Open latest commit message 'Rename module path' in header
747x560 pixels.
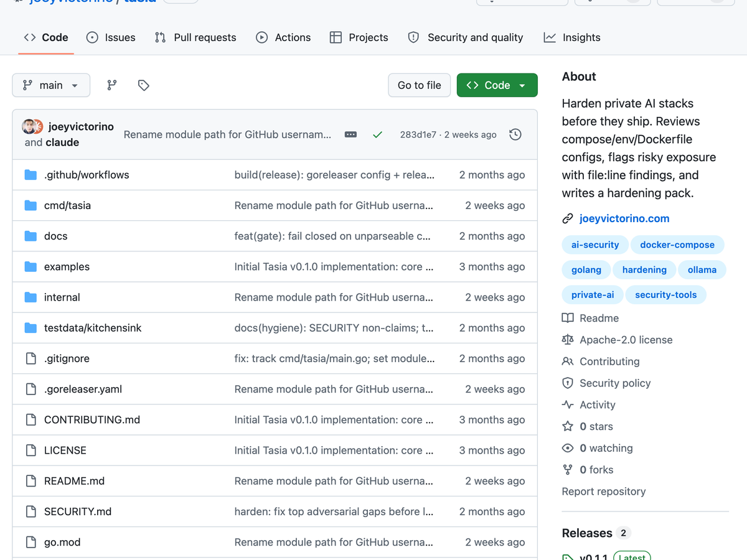(x=228, y=134)
